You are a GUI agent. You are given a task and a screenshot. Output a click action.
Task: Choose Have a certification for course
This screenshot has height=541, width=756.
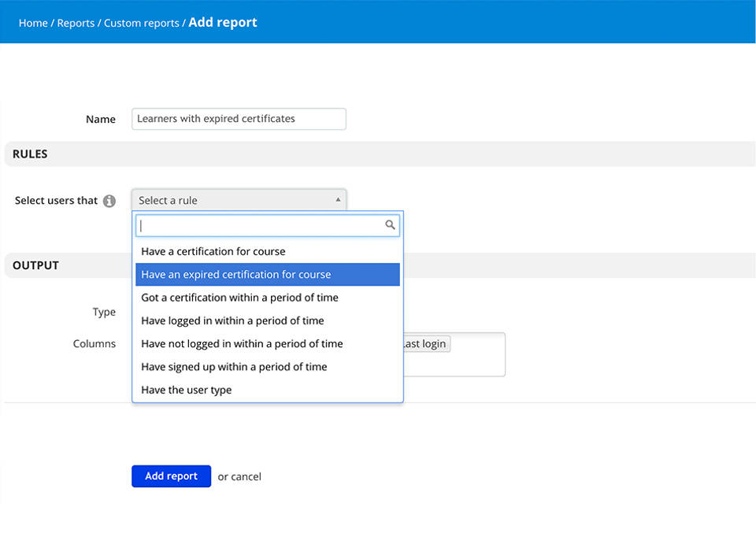213,252
